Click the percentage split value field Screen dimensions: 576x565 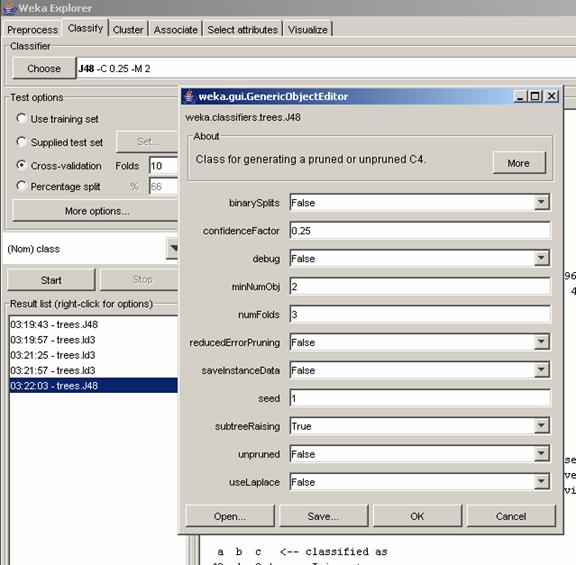(164, 187)
